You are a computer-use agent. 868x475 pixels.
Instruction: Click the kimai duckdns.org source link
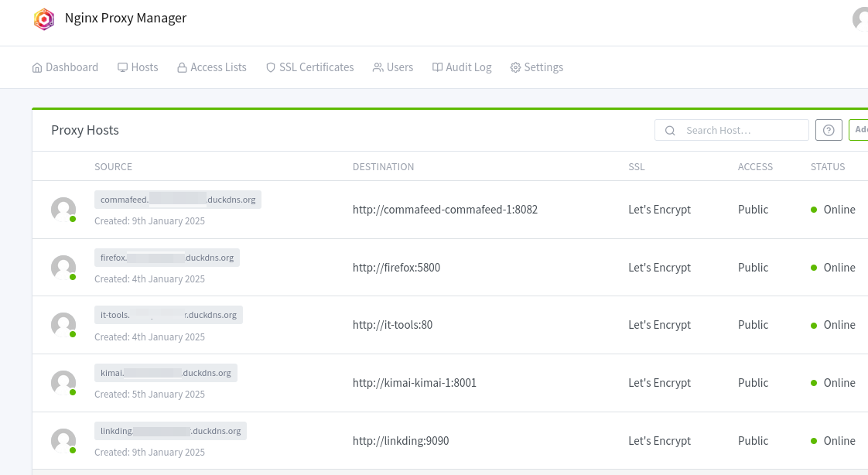(166, 373)
